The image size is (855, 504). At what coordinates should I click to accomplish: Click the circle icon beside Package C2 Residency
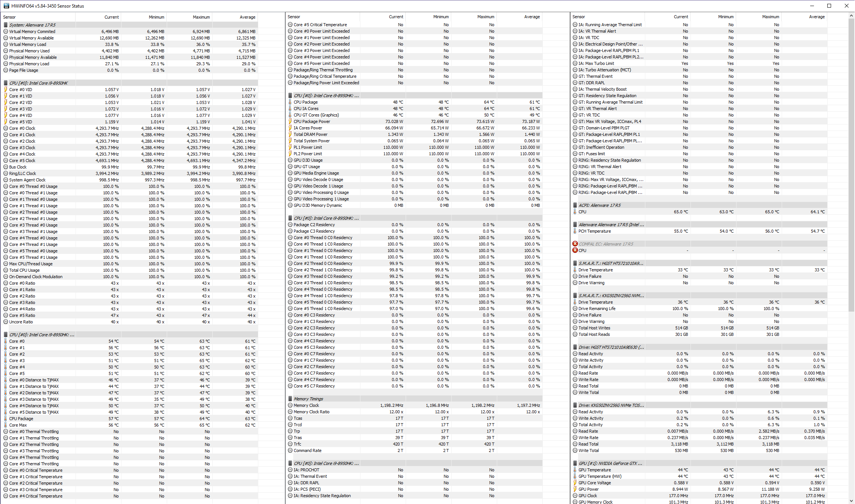pos(290,225)
